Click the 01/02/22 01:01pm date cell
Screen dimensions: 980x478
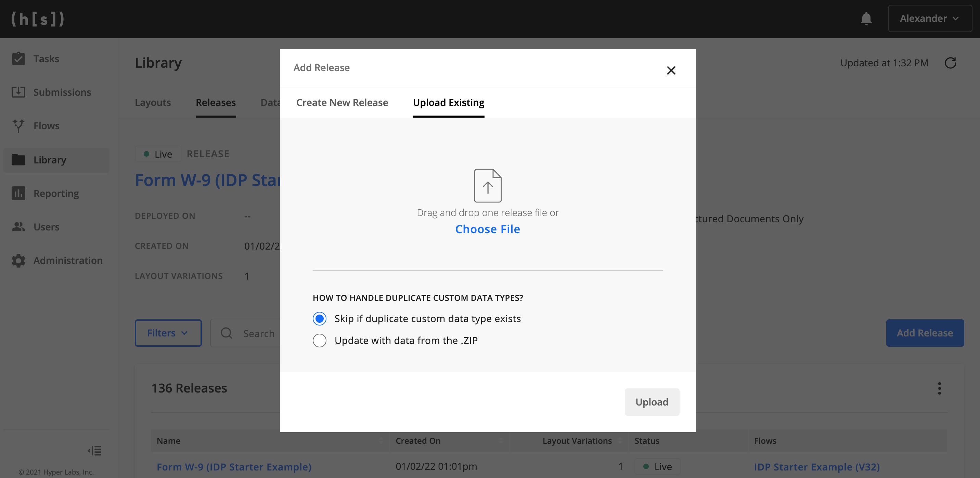436,467
